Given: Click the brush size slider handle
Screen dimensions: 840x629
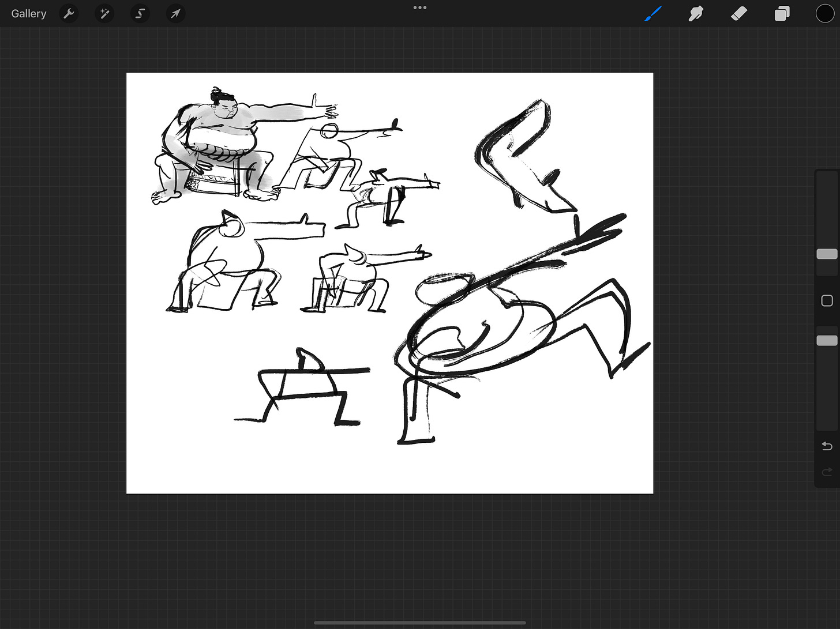Looking at the screenshot, I should (x=827, y=254).
